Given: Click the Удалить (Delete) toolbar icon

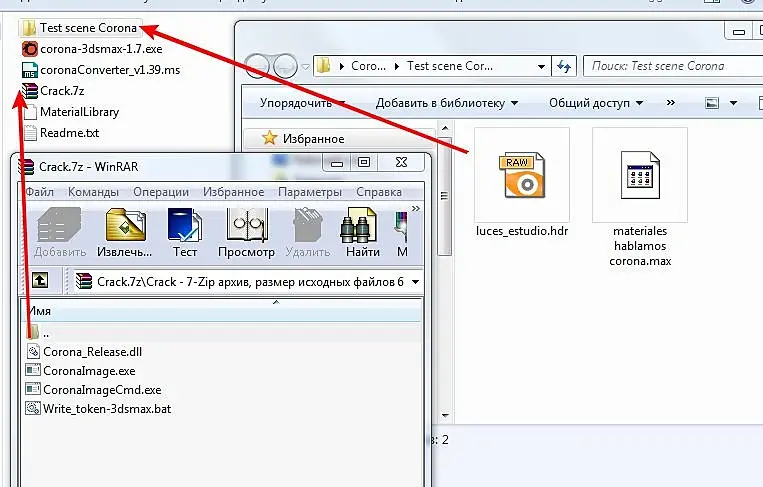Looking at the screenshot, I should click(308, 233).
